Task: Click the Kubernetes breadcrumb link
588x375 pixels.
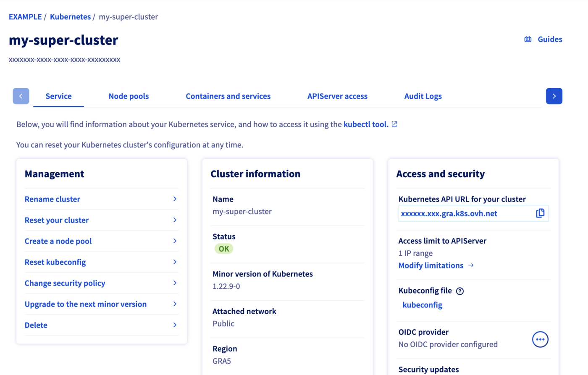Action: coord(70,16)
